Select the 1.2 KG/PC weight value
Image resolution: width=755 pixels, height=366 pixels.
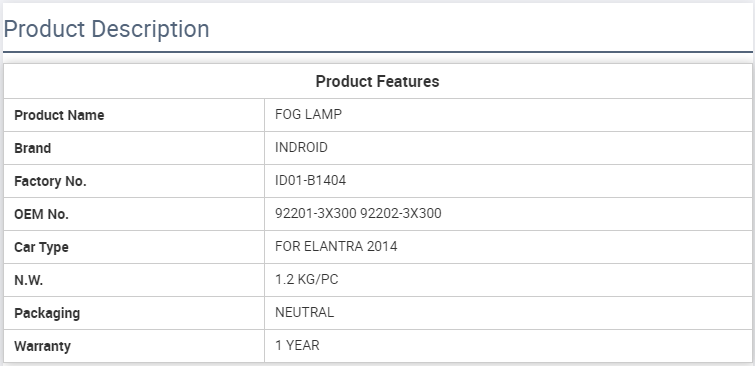click(x=307, y=279)
